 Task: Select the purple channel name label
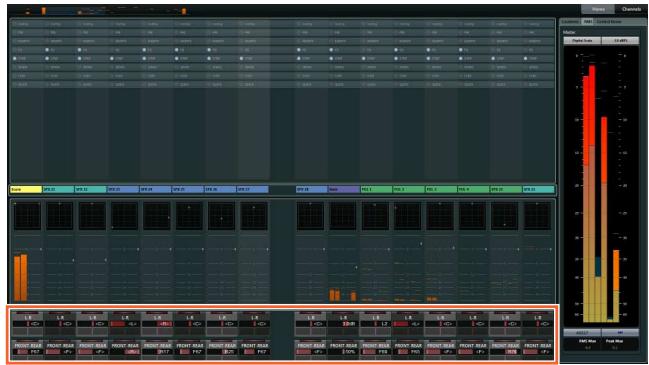coord(344,190)
